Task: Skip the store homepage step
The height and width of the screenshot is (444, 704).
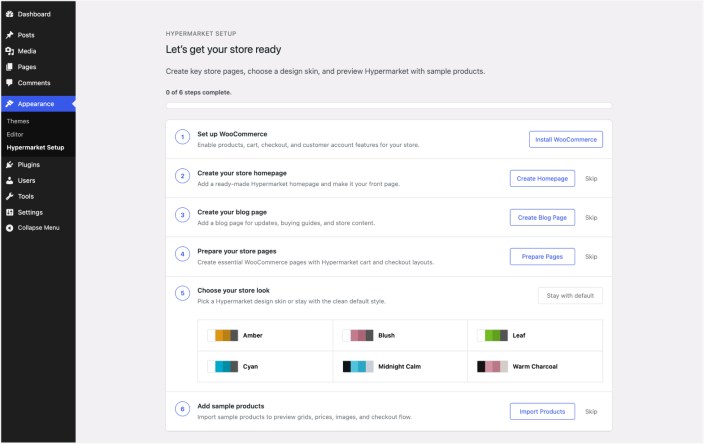Action: click(591, 179)
